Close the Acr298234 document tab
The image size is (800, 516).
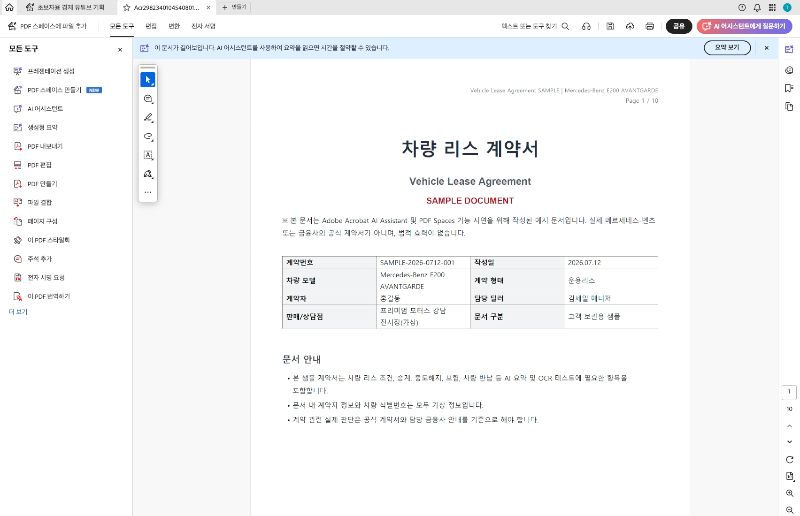[x=209, y=8]
